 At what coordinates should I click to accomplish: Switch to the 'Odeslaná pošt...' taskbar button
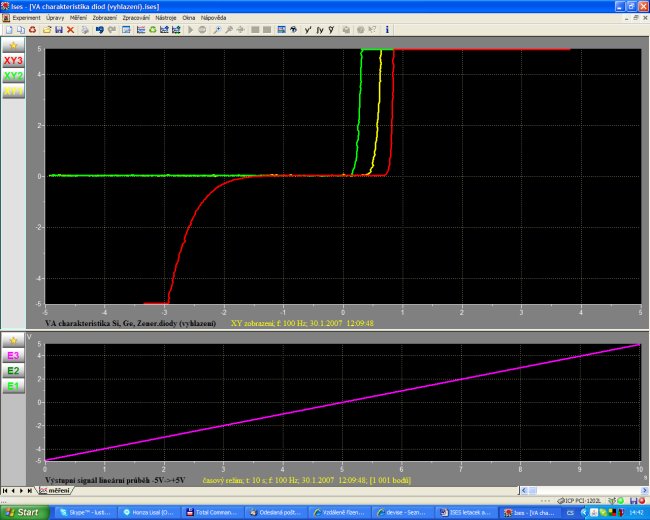coord(275,513)
